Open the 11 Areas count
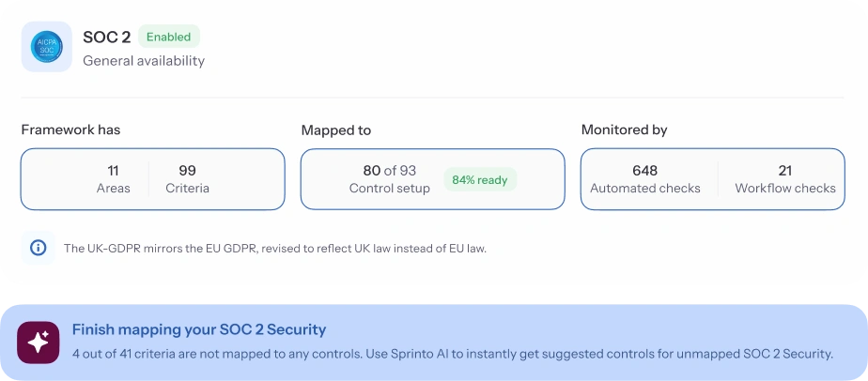The height and width of the screenshot is (381, 868). 113,179
